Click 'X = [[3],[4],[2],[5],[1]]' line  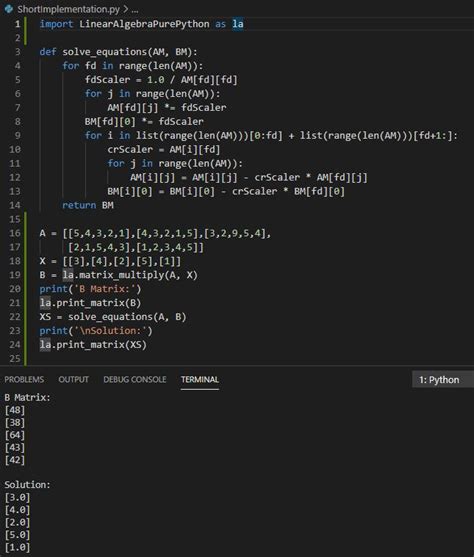110,261
